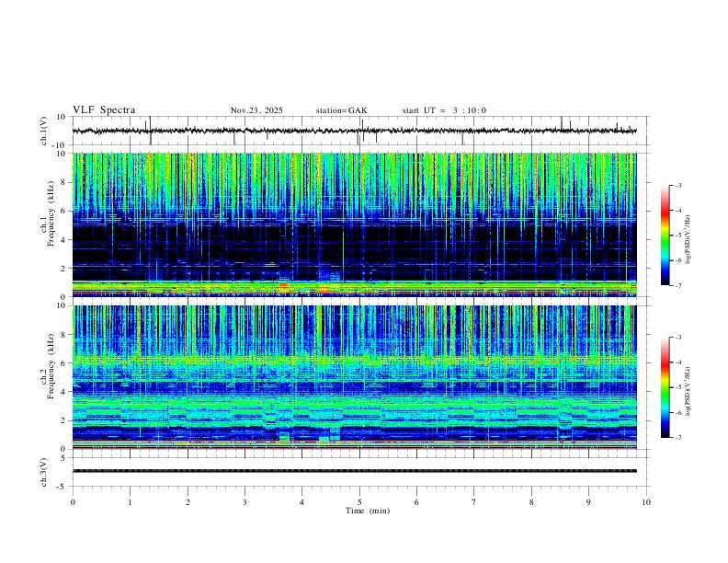This screenshot has height=563, width=728.
Task: Click the "VLF Spectra" plot title
Action: click(x=104, y=110)
